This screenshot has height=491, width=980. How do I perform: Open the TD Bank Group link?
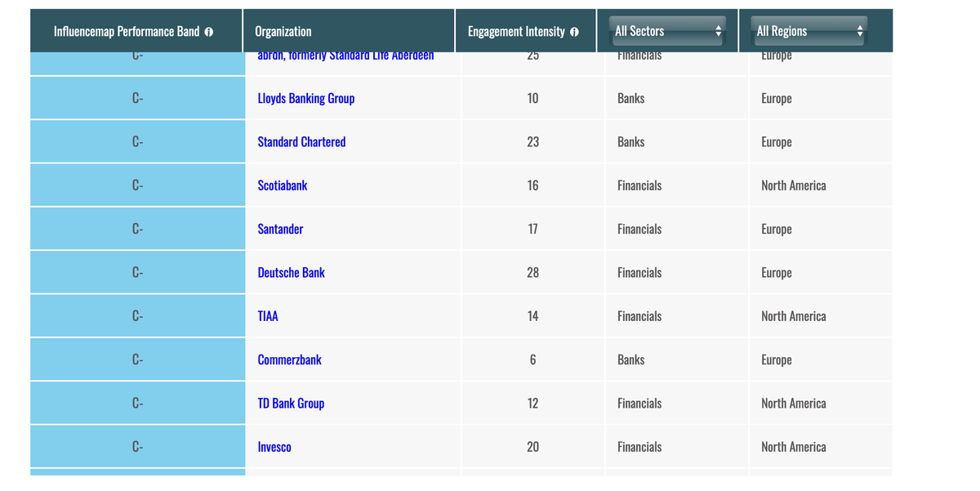coord(291,403)
